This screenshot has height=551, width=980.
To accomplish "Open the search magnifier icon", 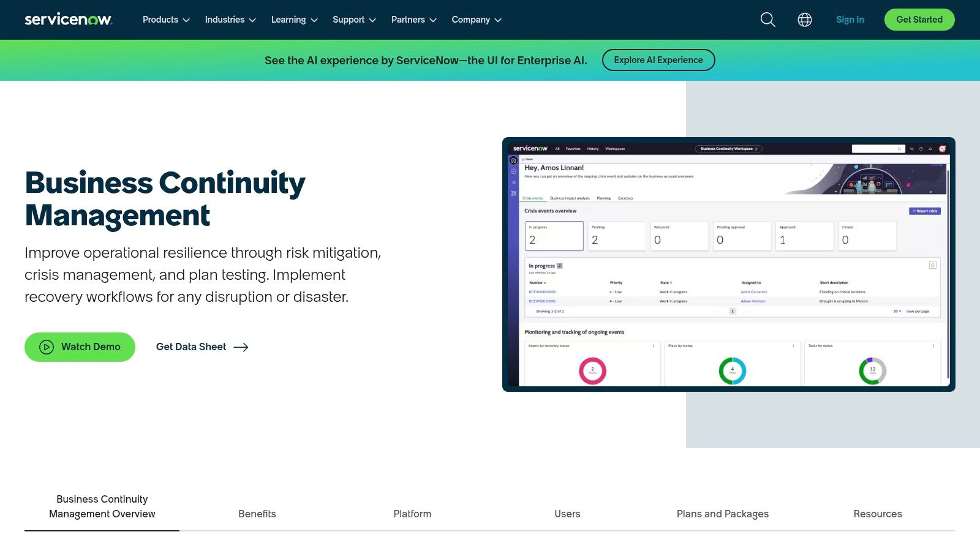I will point(767,20).
